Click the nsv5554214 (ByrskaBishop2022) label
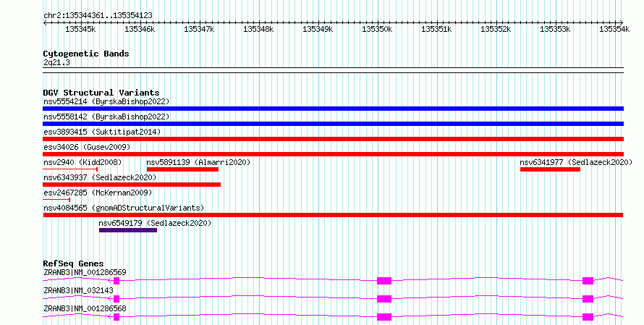Image resolution: width=644 pixels, height=325 pixels. (106, 101)
